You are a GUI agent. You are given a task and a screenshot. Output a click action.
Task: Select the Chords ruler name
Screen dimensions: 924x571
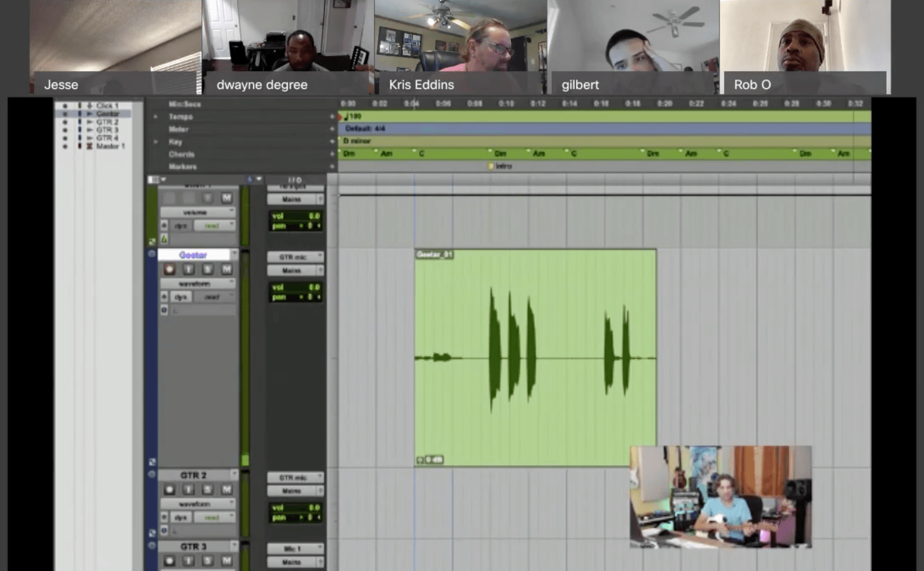click(182, 154)
